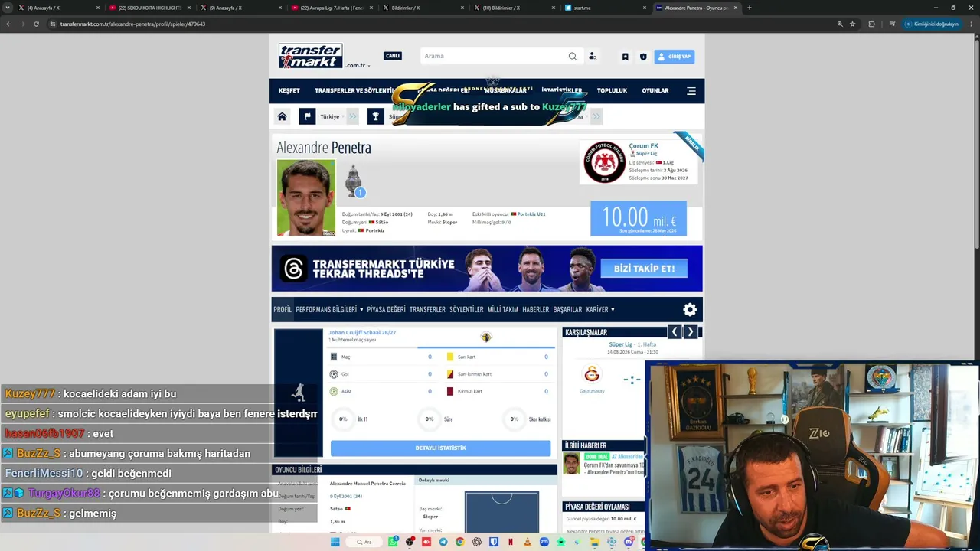Select the Başarılar tab
The image size is (980, 551).
[x=567, y=309]
